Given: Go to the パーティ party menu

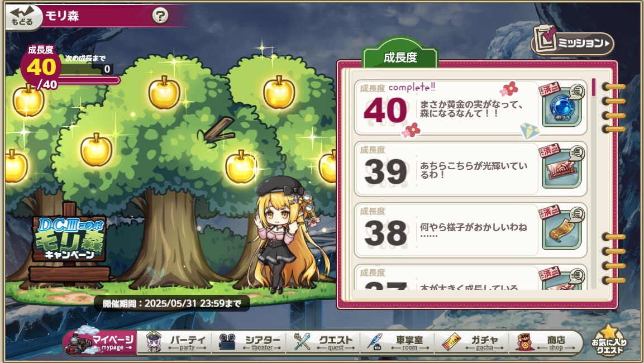Looking at the screenshot, I should point(176,342).
